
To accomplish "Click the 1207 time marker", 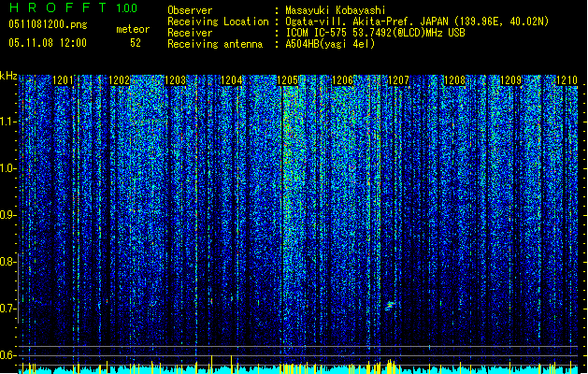I will point(398,80).
